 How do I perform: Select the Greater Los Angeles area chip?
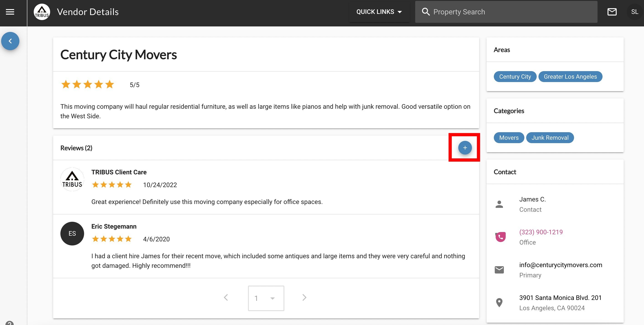pyautogui.click(x=570, y=77)
